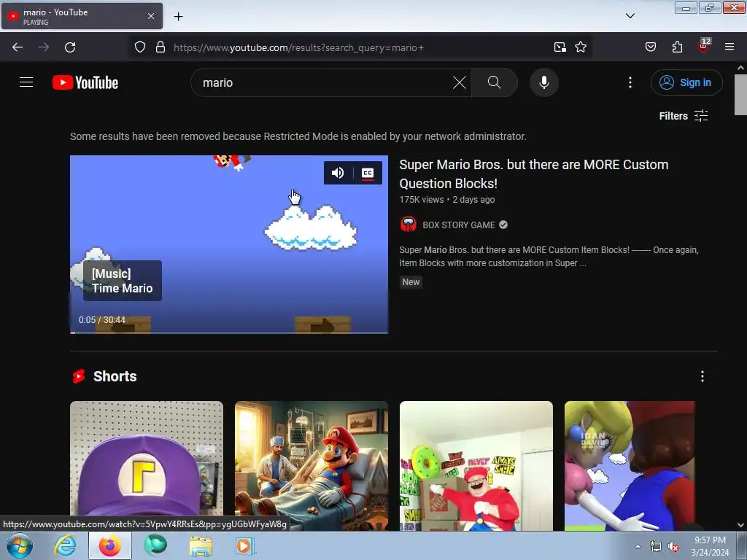The width and height of the screenshot is (747, 560).
Task: Open the purple Waluigi cap short
Action: 146,466
